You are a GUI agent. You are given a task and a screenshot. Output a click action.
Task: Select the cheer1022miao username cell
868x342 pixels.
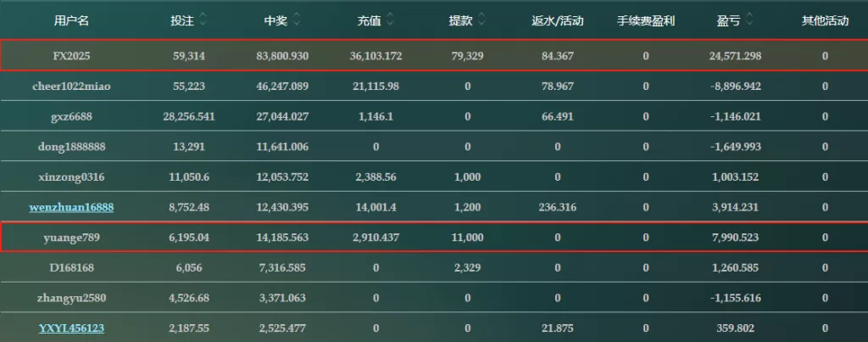pyautogui.click(x=71, y=87)
